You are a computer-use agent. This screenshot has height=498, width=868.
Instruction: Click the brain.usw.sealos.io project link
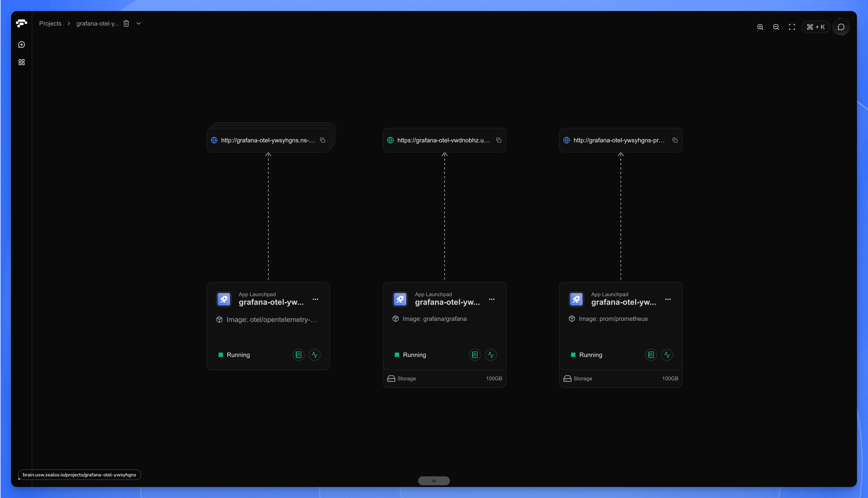point(80,475)
